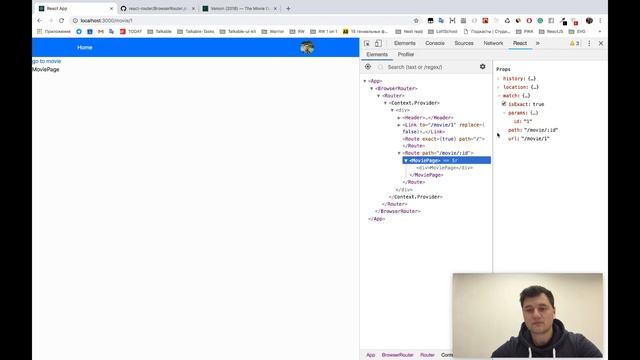The image size is (640, 360).
Task: Open a new browser tab
Action: tap(288, 8)
